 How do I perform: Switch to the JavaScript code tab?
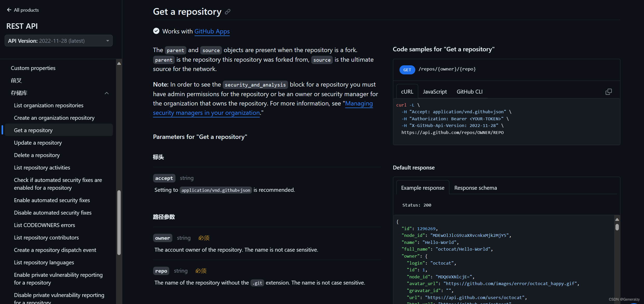(x=435, y=92)
